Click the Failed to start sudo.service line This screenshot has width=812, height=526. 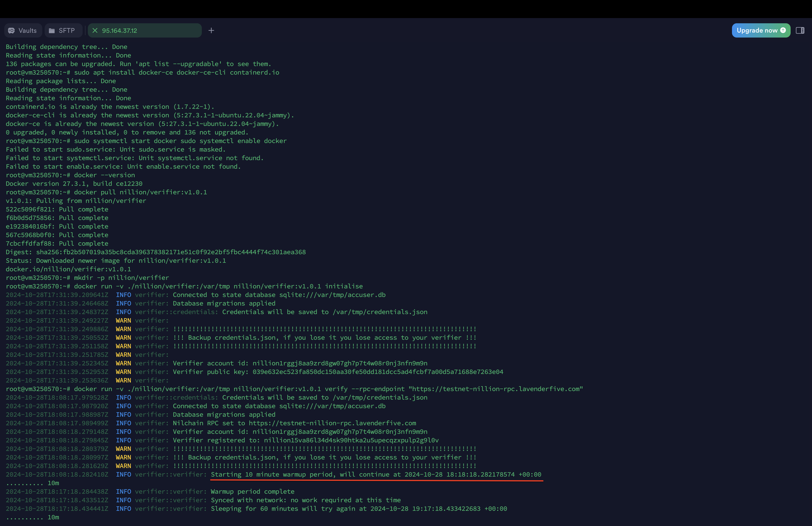click(116, 149)
